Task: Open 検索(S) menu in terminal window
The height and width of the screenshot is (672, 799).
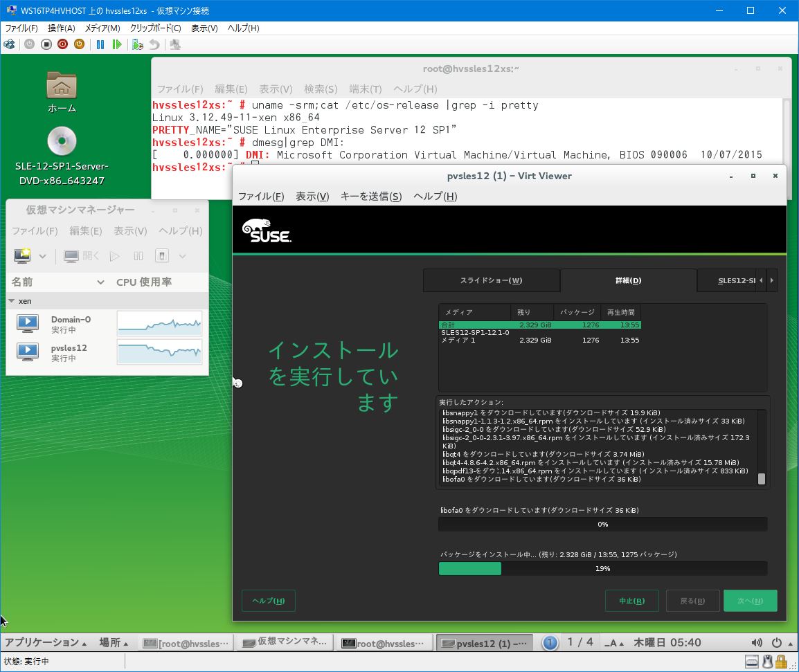Action: point(321,89)
